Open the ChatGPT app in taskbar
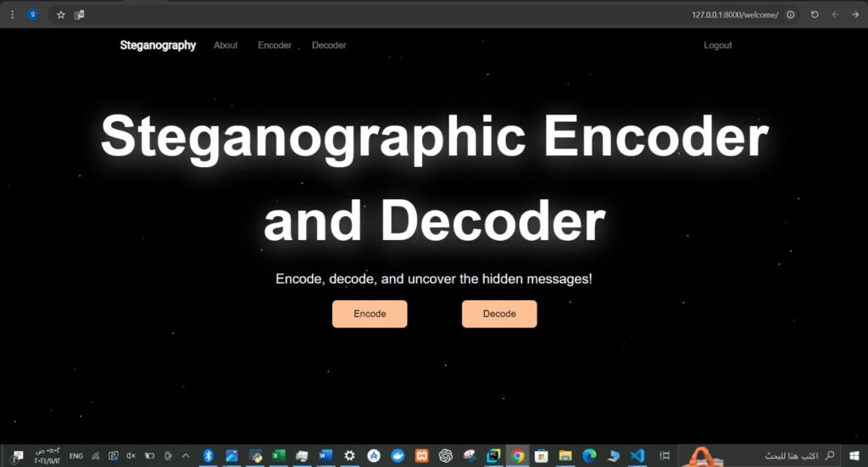868x467 pixels. [x=445, y=456]
